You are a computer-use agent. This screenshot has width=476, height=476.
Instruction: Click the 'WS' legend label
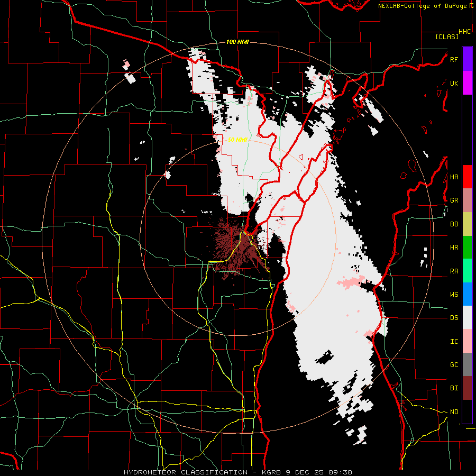454,295
